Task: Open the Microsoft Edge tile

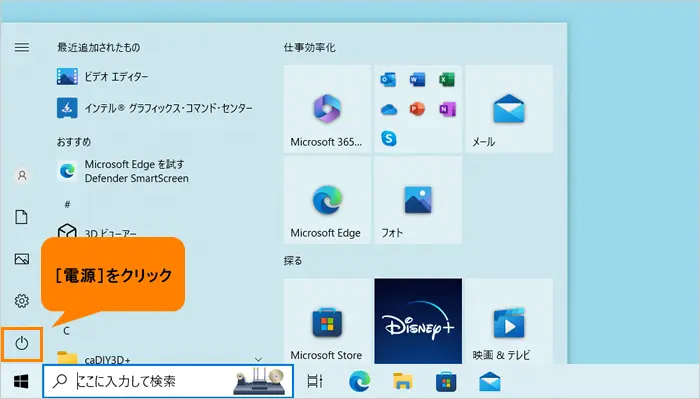Action: click(x=327, y=200)
